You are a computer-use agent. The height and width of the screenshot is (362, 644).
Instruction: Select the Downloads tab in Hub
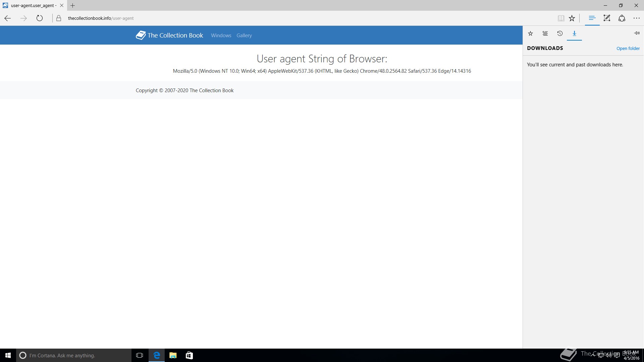[x=574, y=33]
